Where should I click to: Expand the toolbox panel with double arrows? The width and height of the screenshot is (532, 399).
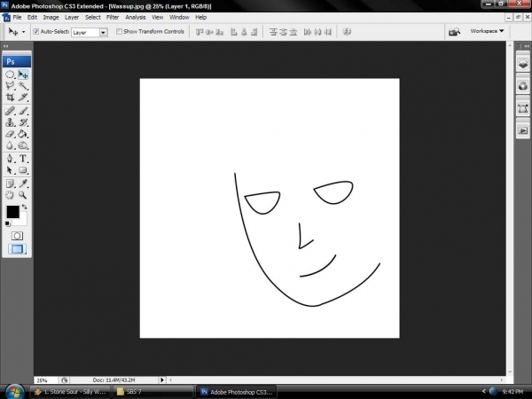pyautogui.click(x=5, y=46)
